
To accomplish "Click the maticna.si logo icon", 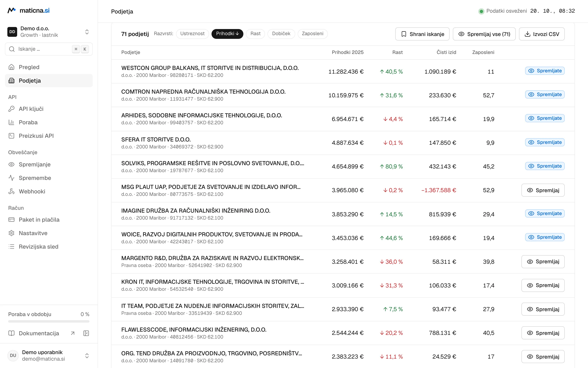I will 11,10.
